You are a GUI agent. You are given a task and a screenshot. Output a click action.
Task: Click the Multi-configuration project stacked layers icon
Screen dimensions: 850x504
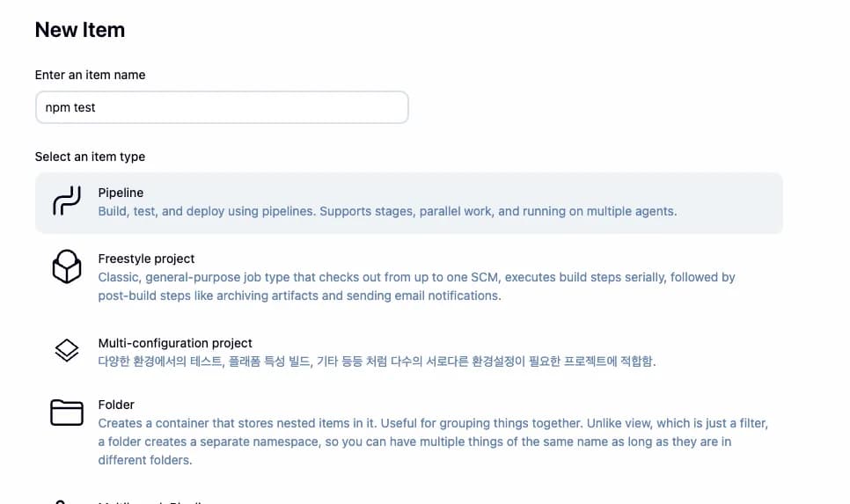coord(67,350)
